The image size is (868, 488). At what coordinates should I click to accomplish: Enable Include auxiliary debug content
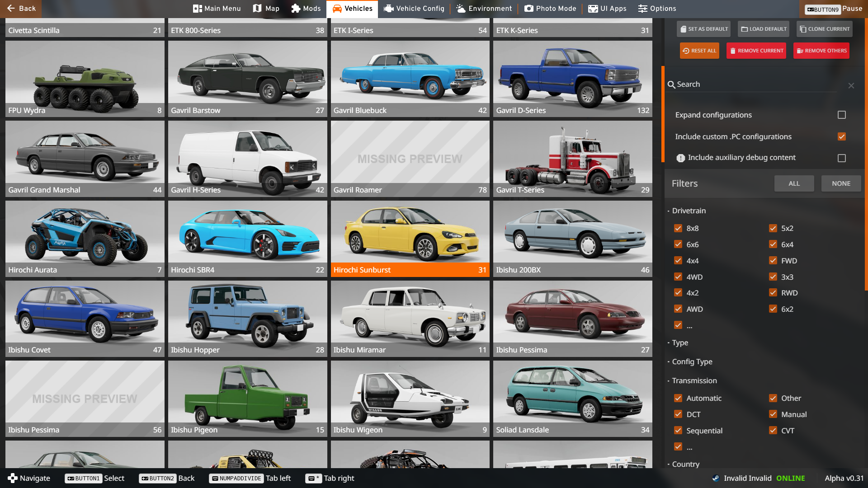tap(842, 158)
